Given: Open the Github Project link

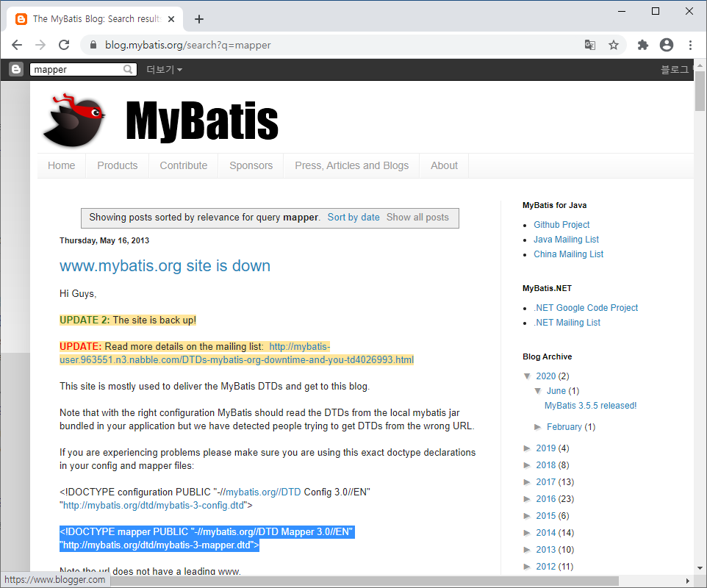Looking at the screenshot, I should 561,225.
